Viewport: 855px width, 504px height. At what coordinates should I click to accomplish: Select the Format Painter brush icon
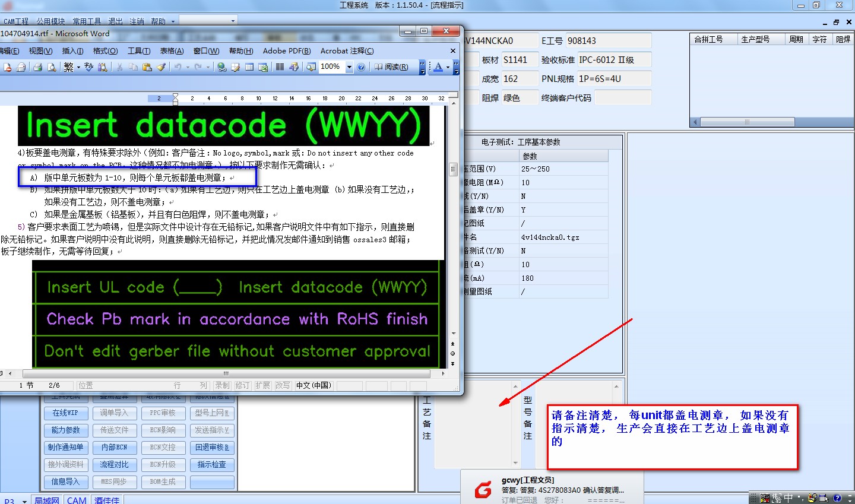tap(161, 67)
